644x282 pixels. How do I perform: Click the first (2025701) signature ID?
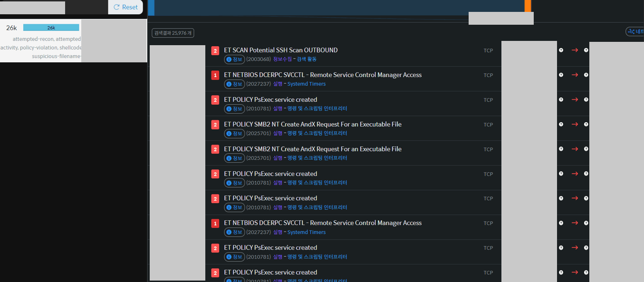pyautogui.click(x=259, y=134)
